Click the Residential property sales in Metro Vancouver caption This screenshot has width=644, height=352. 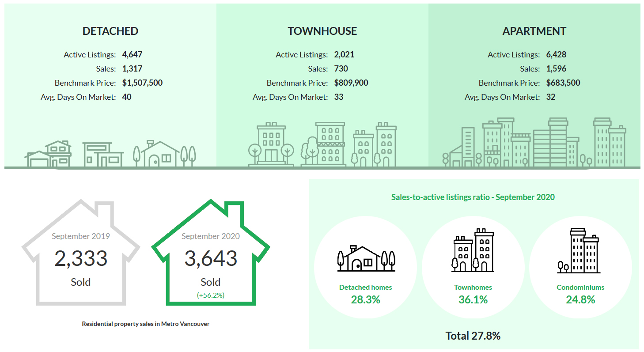pos(146,324)
